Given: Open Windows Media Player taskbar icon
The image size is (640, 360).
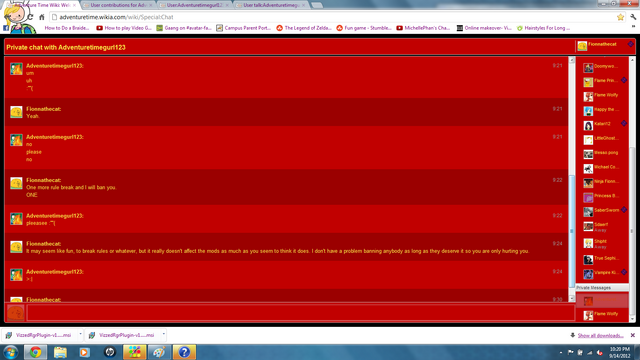Looking at the screenshot, I should pyautogui.click(x=84, y=352).
